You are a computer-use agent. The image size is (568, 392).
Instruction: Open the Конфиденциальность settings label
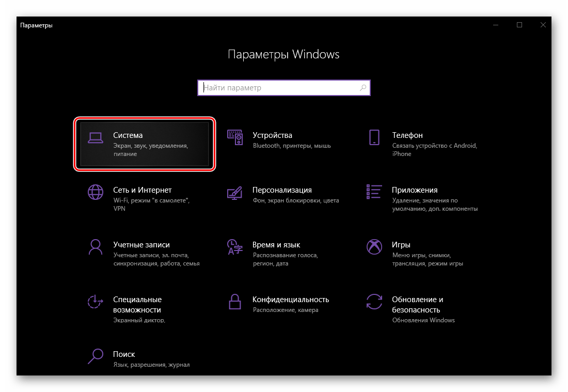tap(291, 300)
